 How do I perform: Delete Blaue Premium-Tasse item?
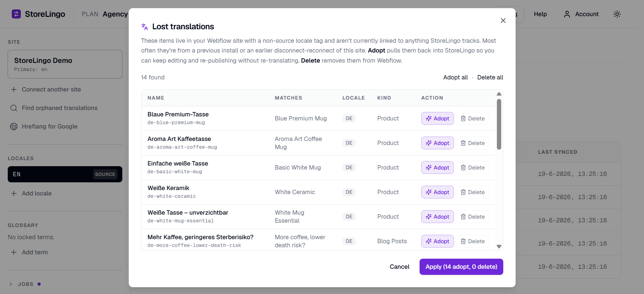click(472, 118)
